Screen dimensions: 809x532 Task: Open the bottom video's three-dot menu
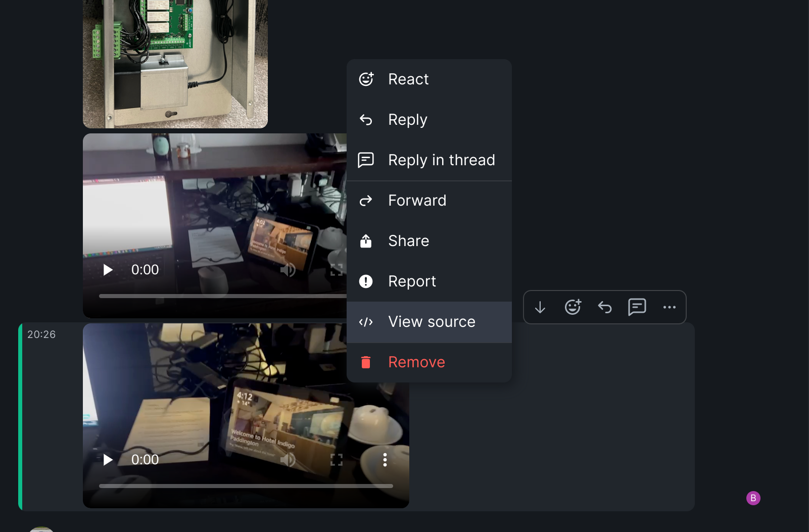coord(385,460)
